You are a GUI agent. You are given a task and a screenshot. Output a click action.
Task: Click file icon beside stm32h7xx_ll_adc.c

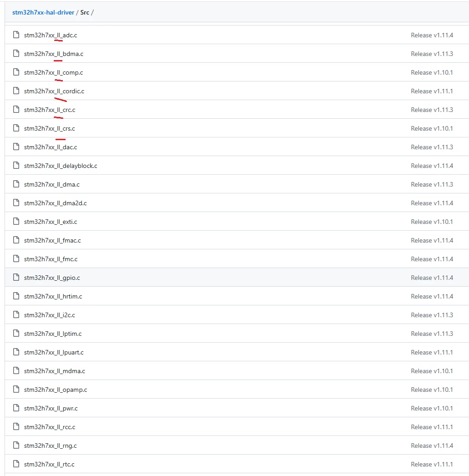tap(16, 35)
